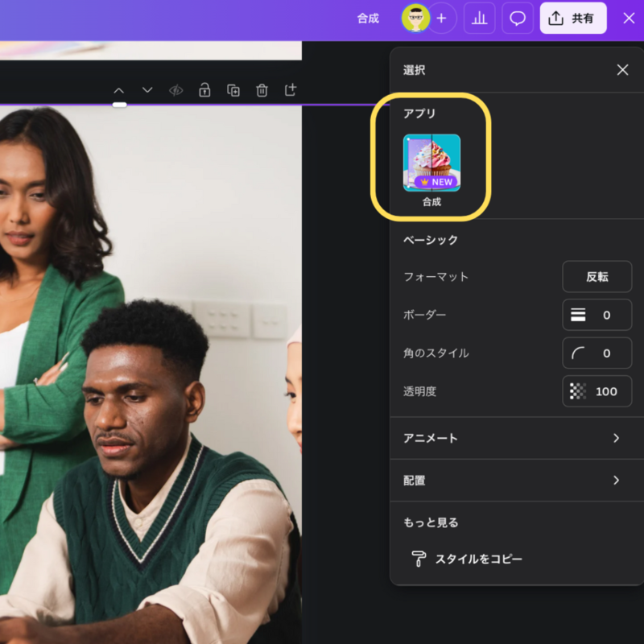The image size is (644, 644).
Task: Open the analytics bar chart icon
Action: coord(479,18)
